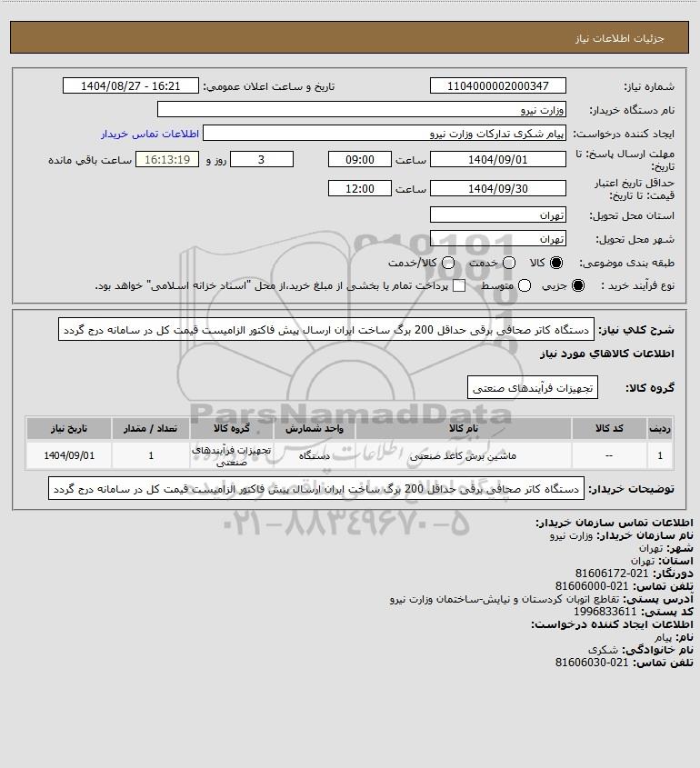The width and height of the screenshot is (700, 768).
Task: Click the goods group box تجهیزات فرآیندهای صنعتی
Action: pos(533,387)
